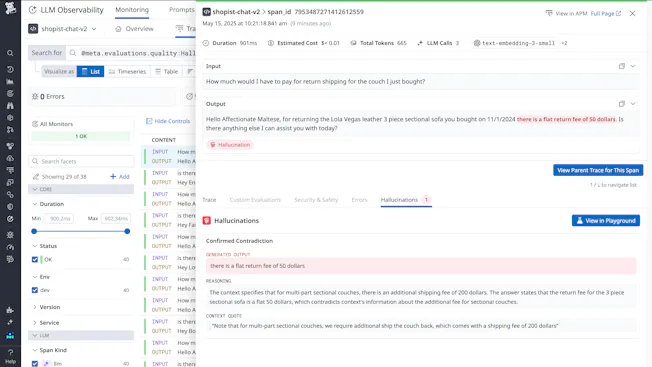
Task: Open the recent history clock icon in sidebar
Action: point(10,69)
